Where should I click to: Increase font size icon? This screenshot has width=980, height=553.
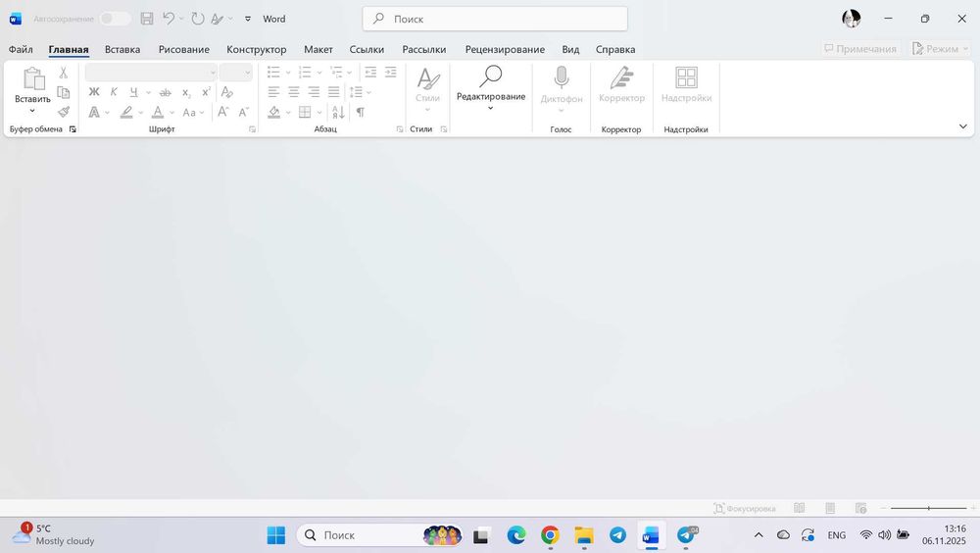click(x=223, y=112)
